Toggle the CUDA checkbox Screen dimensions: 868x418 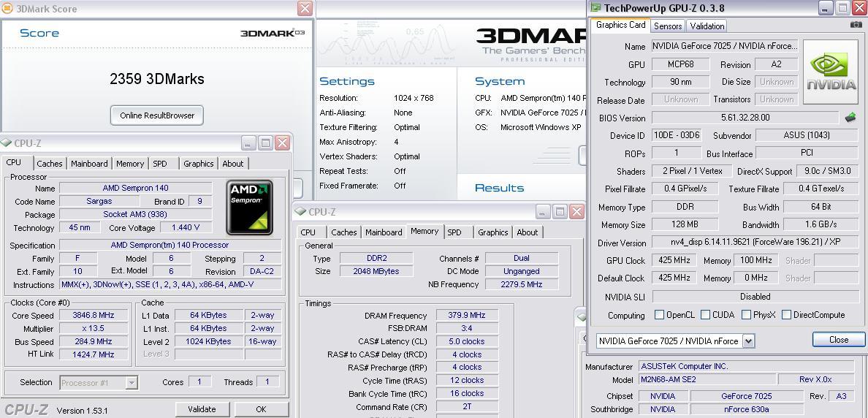[x=705, y=314]
